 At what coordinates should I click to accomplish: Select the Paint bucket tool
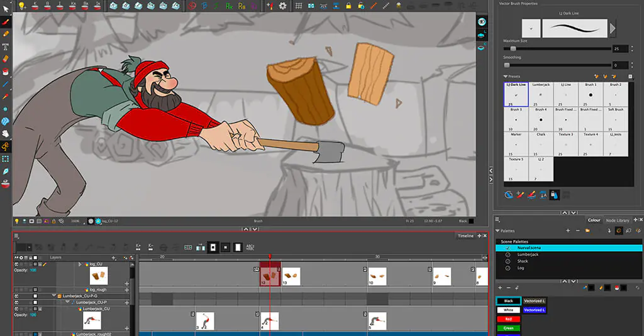pos(6,72)
